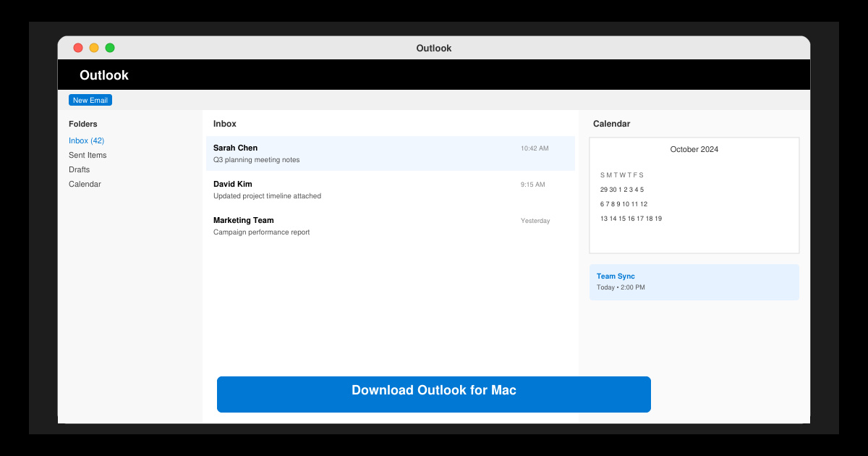Click the Outlook logo in black header
The image size is (868, 456).
pyautogui.click(x=104, y=75)
